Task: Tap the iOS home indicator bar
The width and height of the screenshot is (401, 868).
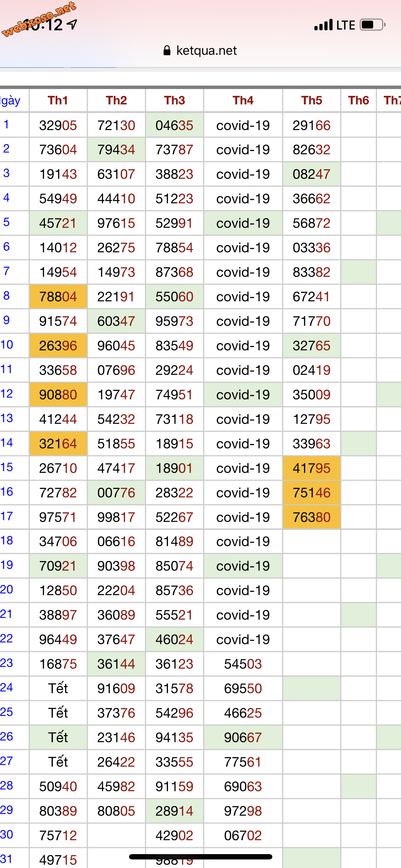Action: [x=200, y=857]
